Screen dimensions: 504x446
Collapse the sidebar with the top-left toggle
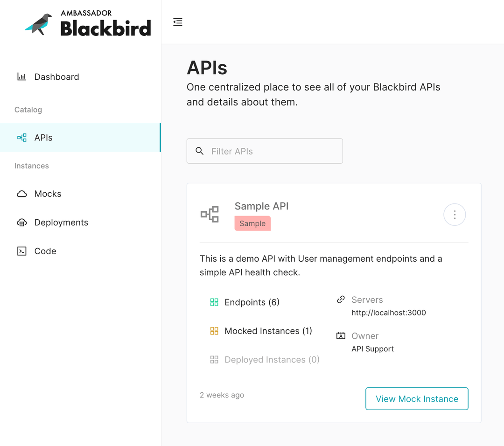coord(177,21)
